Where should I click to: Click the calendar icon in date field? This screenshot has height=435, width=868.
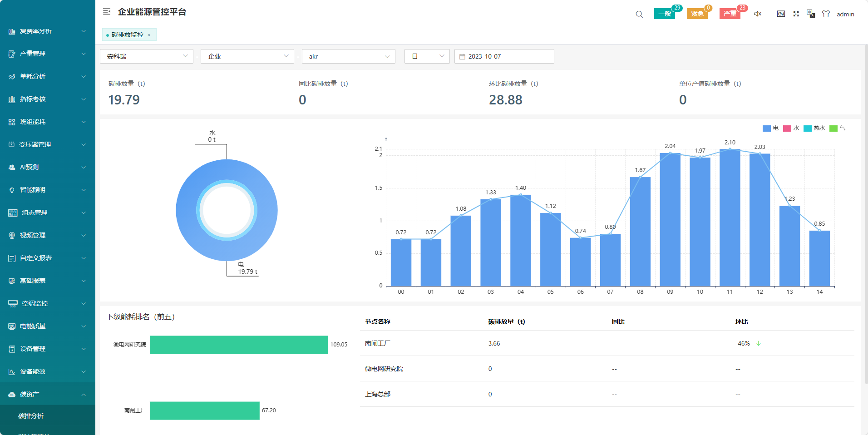(462, 57)
